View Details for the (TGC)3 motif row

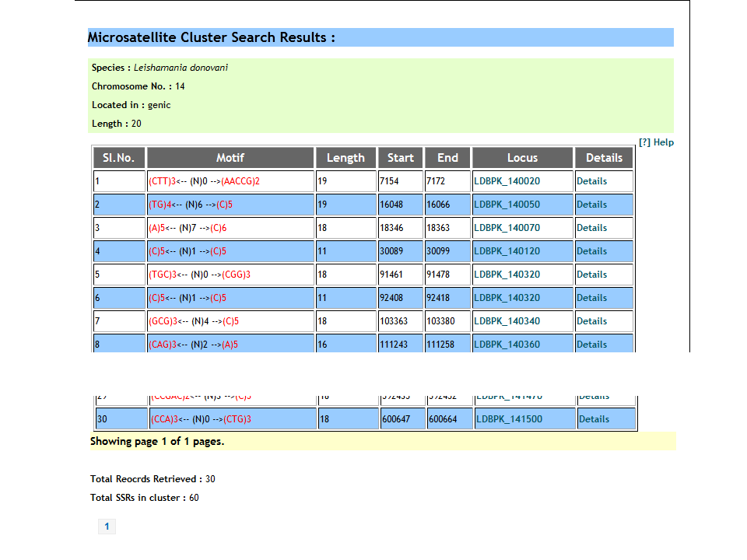(591, 275)
